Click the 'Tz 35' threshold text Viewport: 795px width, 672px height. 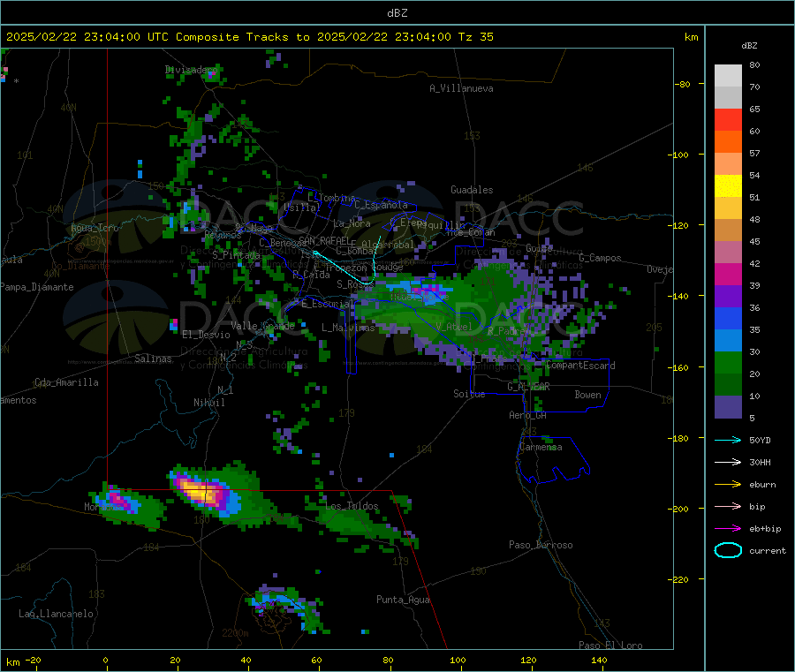(475, 37)
